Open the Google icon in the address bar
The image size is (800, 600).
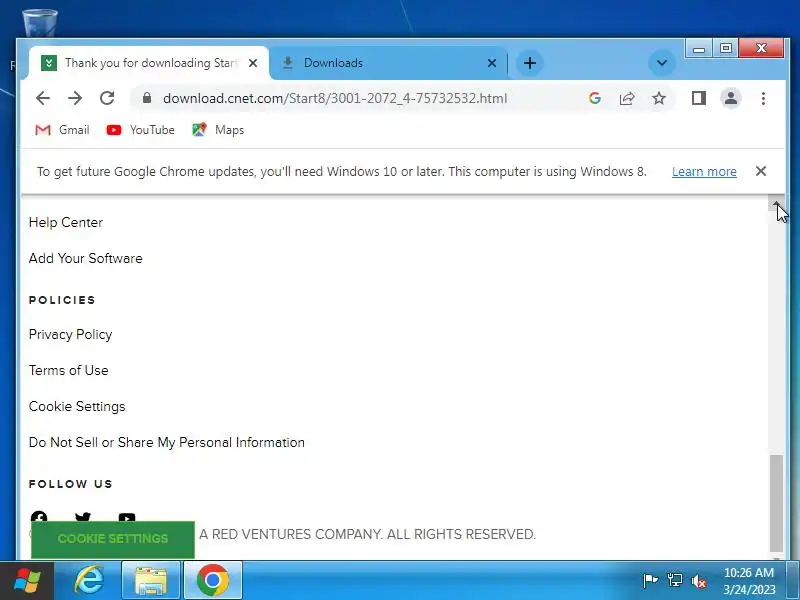coord(594,98)
